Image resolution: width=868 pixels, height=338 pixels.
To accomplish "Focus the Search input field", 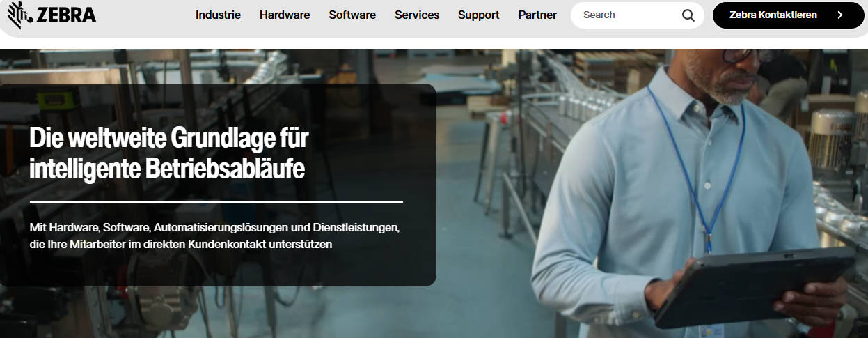I will [626, 15].
